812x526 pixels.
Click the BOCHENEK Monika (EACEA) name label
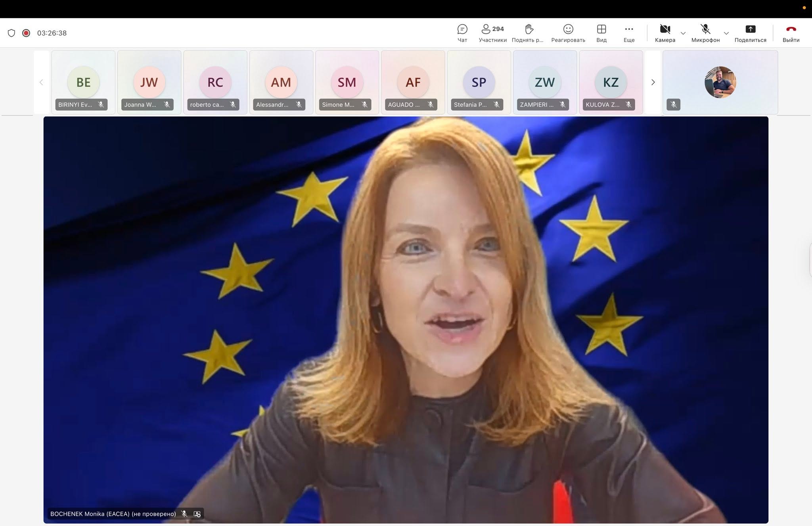113,514
